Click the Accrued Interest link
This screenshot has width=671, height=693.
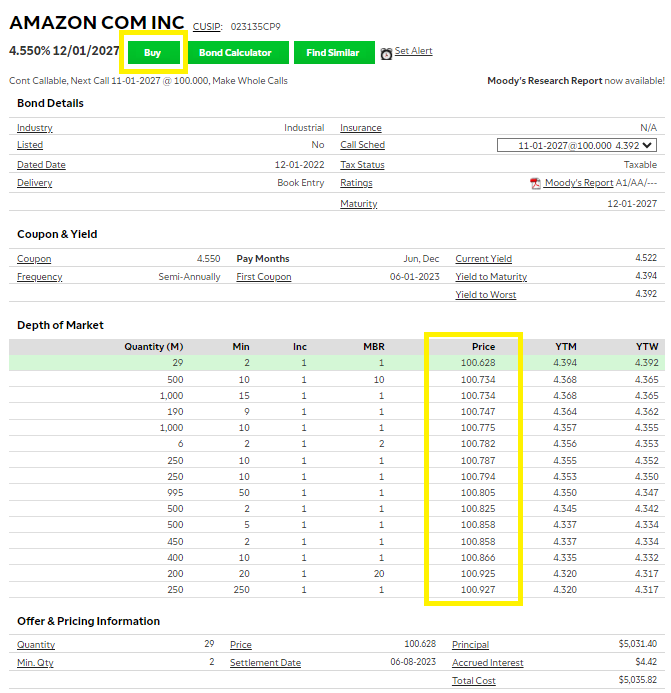tap(488, 663)
